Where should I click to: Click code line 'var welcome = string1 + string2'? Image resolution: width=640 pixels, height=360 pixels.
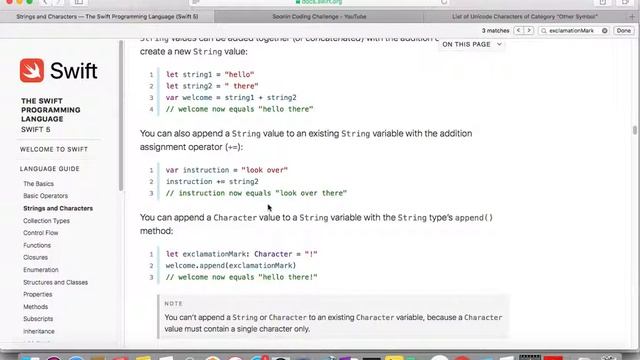point(231,98)
